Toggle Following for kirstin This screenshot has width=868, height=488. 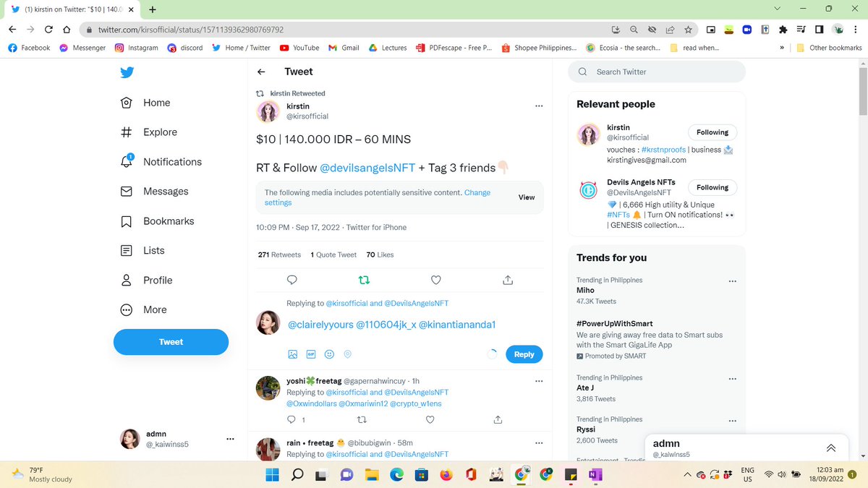(712, 132)
